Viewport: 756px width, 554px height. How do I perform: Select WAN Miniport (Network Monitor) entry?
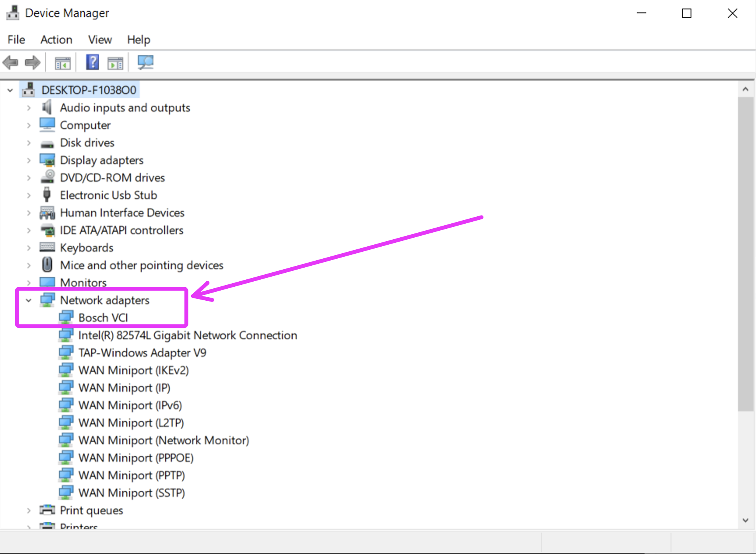(x=164, y=440)
